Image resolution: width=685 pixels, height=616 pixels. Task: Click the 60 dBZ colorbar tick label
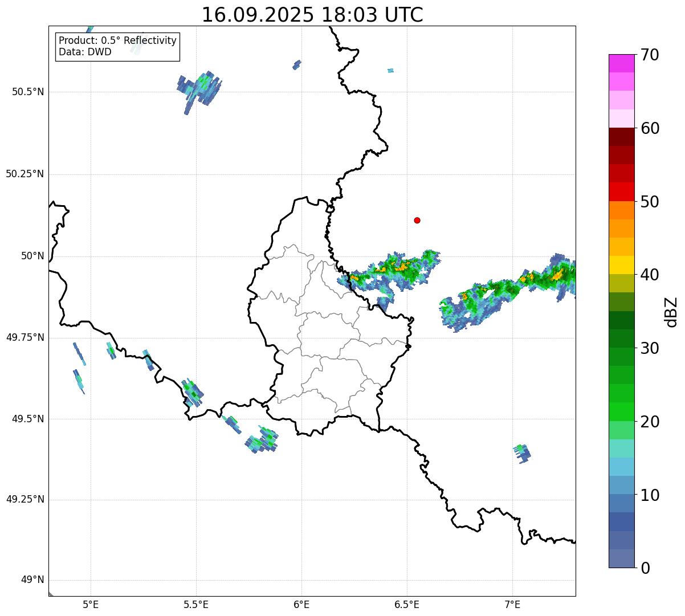(650, 128)
